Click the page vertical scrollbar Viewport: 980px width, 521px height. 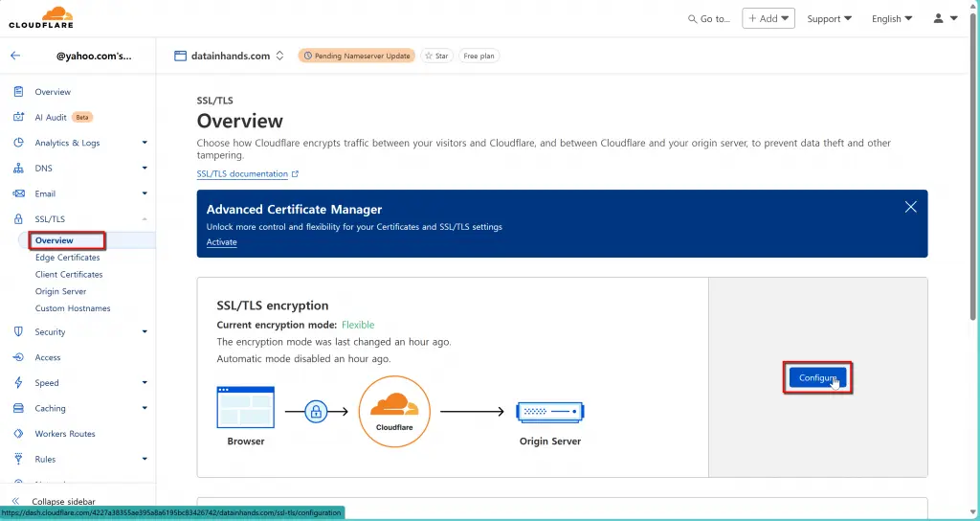tap(975, 169)
